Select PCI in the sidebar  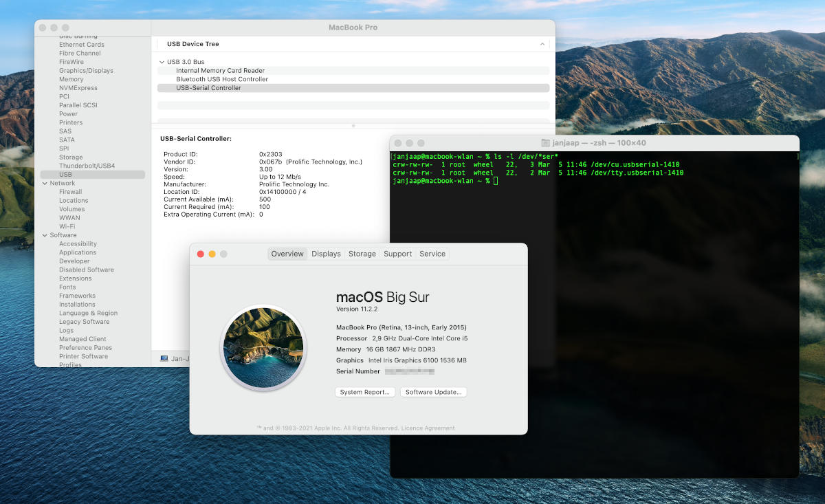pyautogui.click(x=64, y=96)
